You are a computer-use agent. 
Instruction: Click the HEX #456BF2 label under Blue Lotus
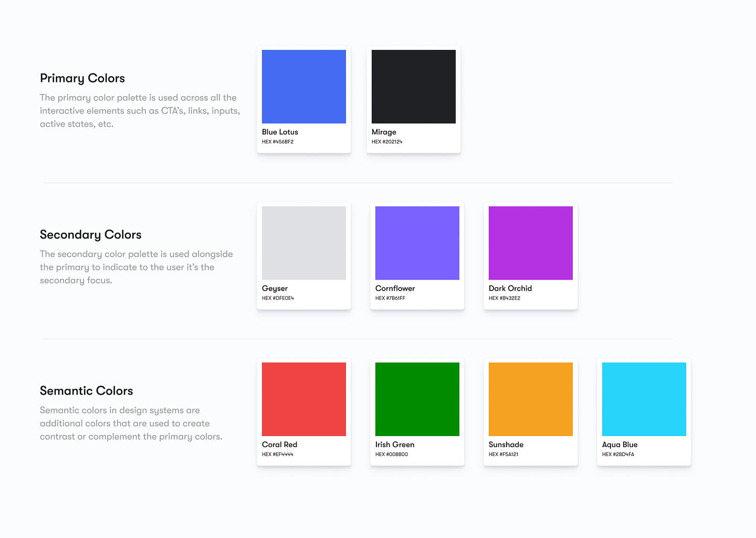pos(278,141)
